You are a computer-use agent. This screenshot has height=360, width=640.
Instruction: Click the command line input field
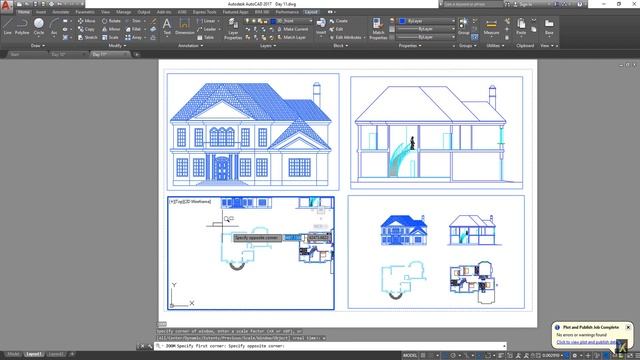pyautogui.click(x=331, y=346)
